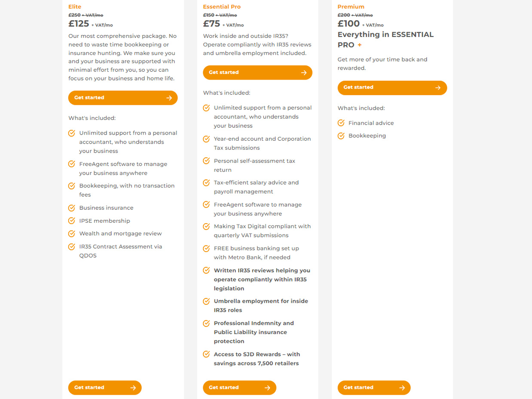The image size is (532, 399).
Task: Click the top Get started button under Elite
Action: click(123, 98)
